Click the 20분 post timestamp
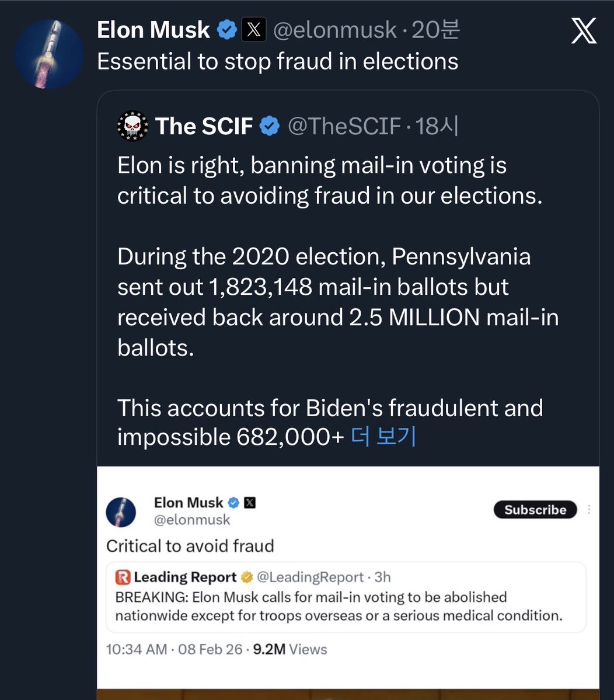 (435, 30)
